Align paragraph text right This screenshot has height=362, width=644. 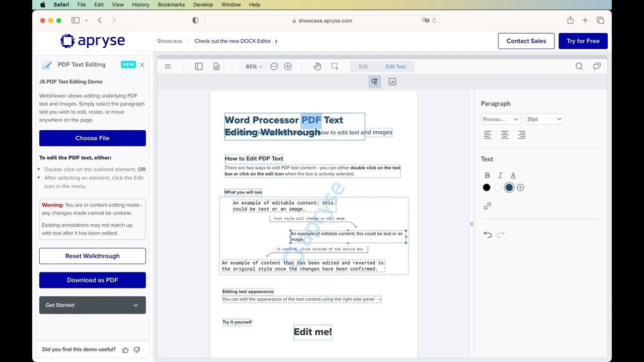pyautogui.click(x=522, y=135)
